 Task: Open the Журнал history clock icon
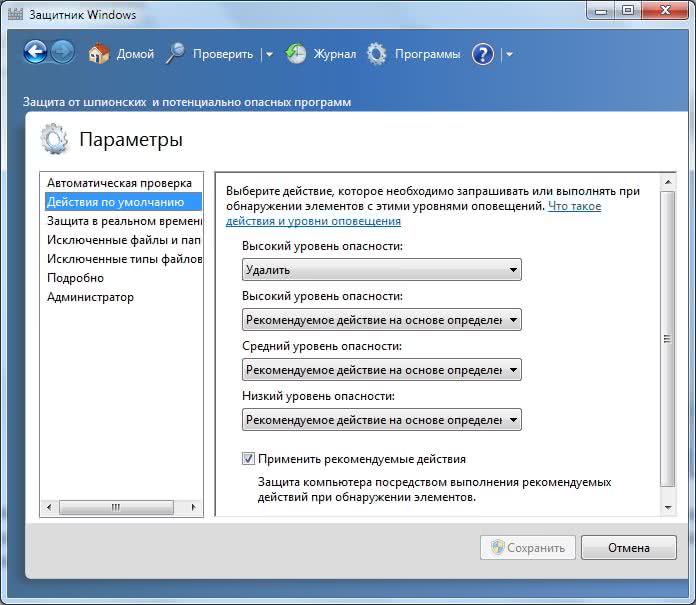pos(296,54)
